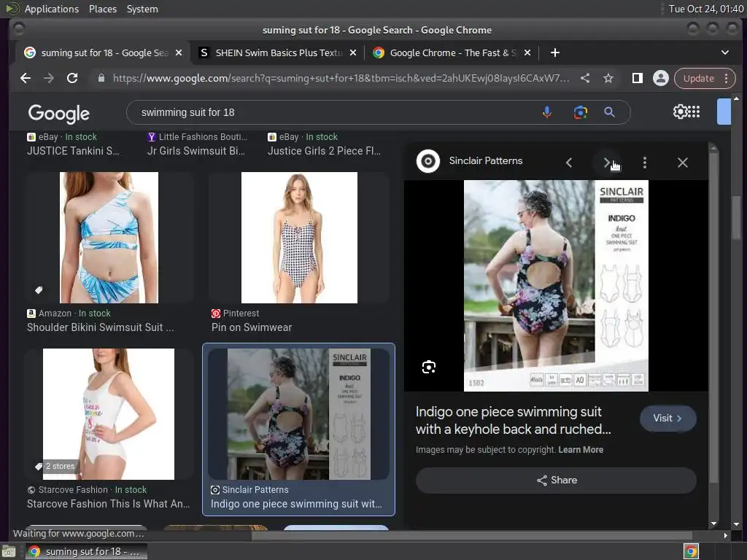Submit search with magnifier icon
747x560 pixels.
(609, 112)
